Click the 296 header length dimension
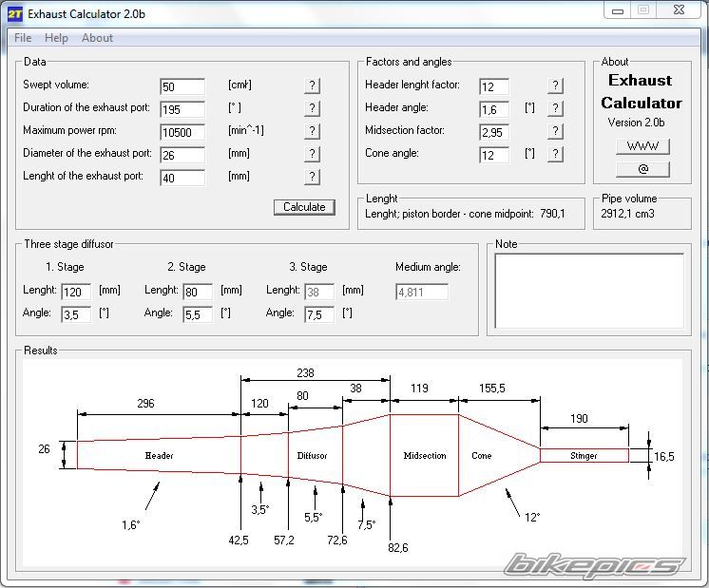Viewport: 709px width, 588px height. coord(145,404)
